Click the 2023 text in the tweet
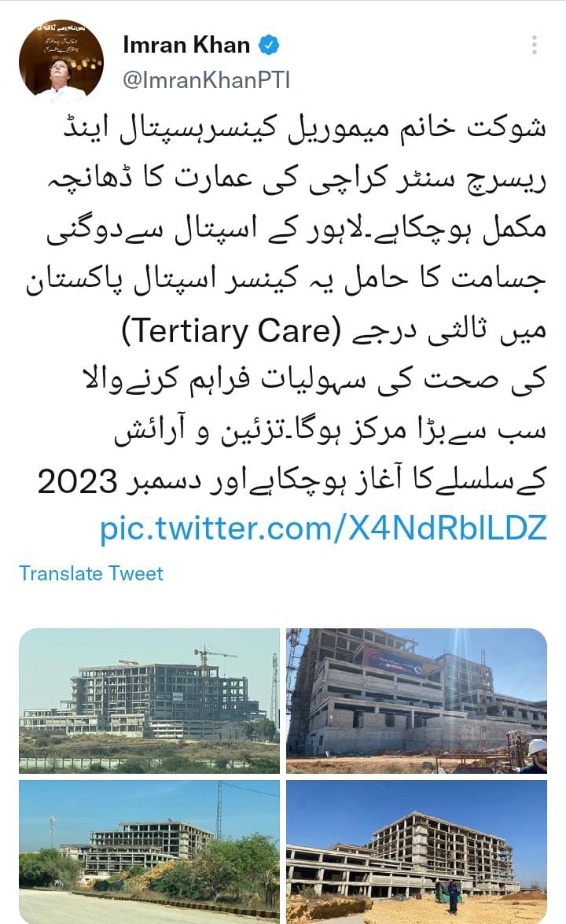Viewport: 566px width, 924px height. click(x=77, y=482)
